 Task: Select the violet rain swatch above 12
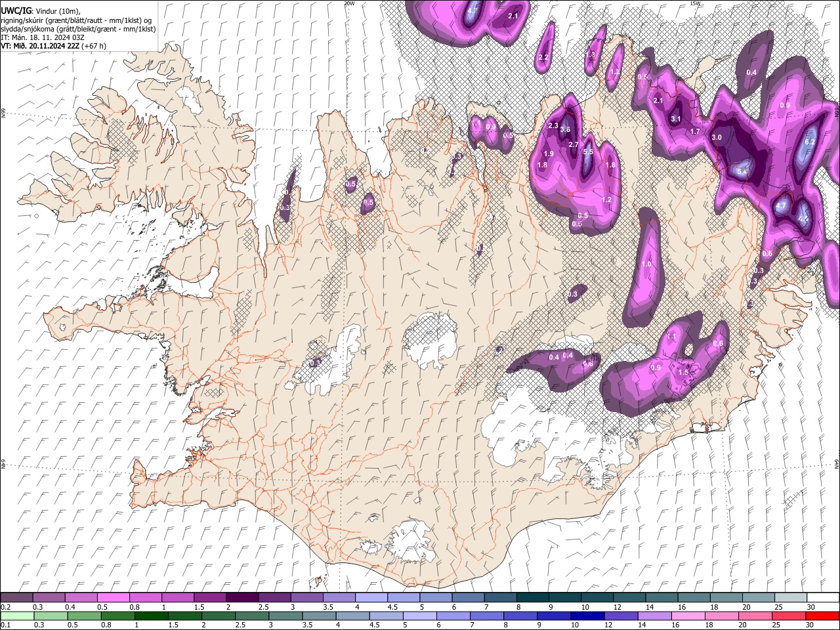[621, 616]
